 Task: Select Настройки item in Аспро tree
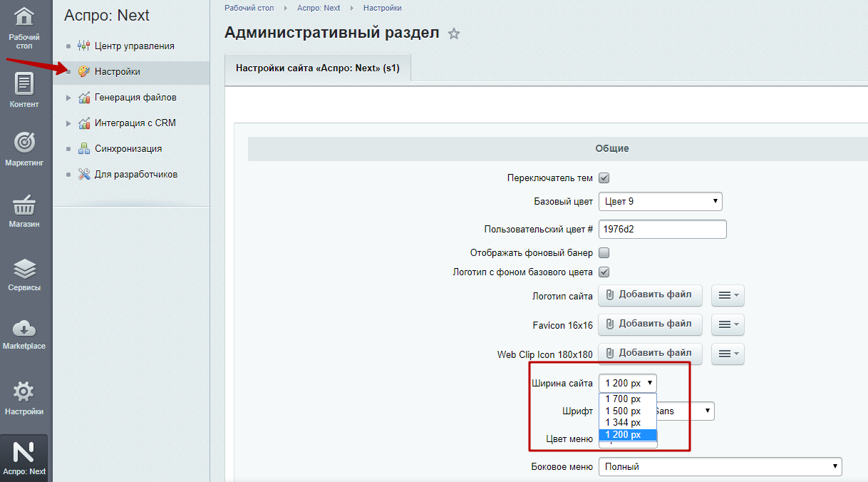pyautogui.click(x=118, y=72)
